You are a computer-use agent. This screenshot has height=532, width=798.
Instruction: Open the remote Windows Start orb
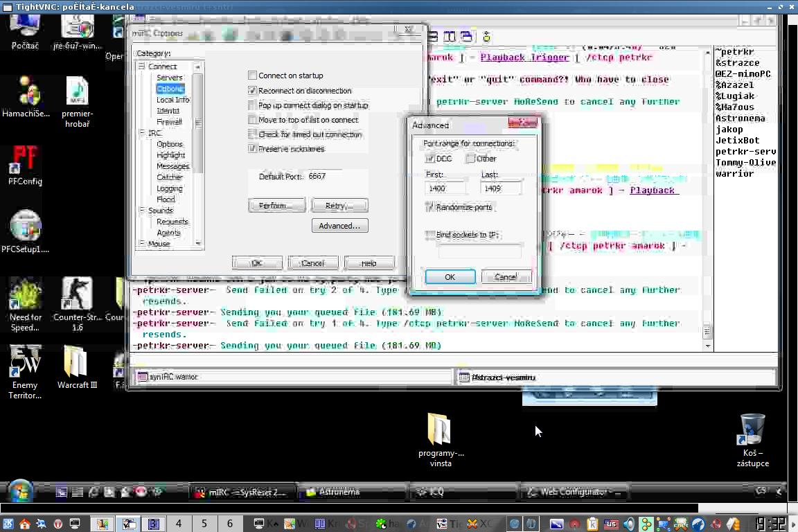(x=20, y=491)
